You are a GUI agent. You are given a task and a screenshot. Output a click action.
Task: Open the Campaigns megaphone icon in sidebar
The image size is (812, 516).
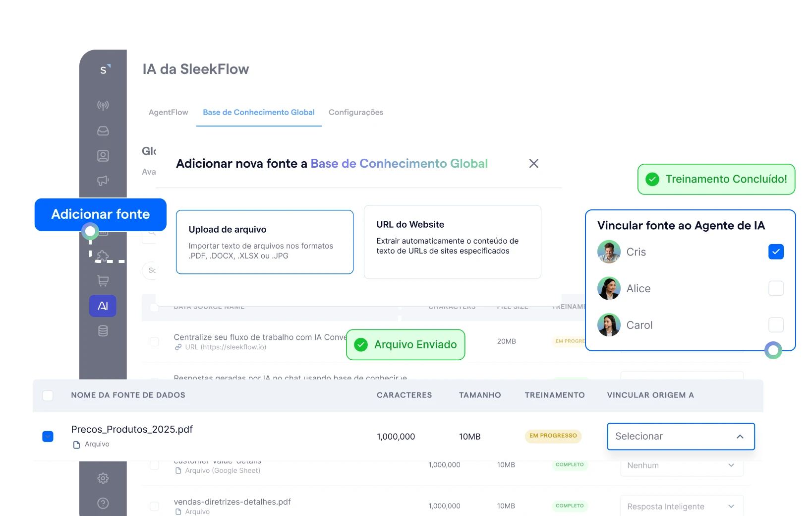click(x=103, y=181)
